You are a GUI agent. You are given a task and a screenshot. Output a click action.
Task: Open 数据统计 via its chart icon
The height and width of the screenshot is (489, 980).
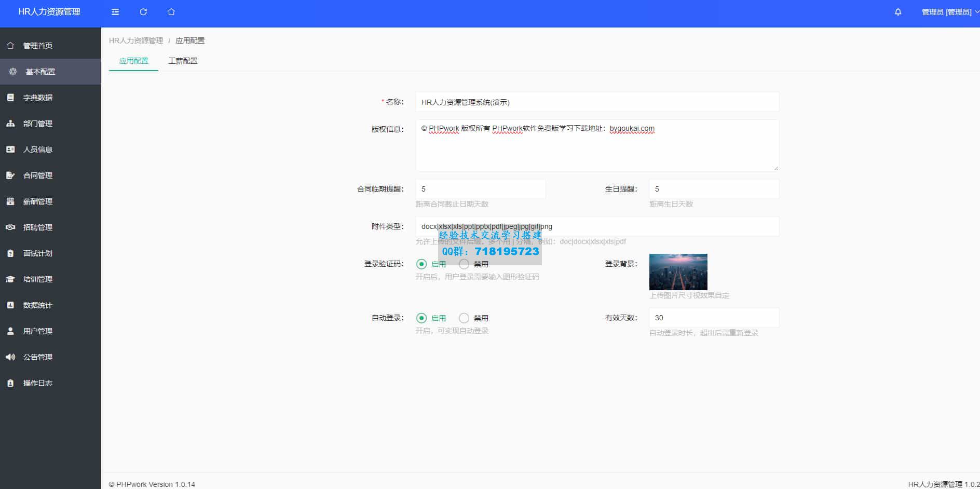point(10,305)
